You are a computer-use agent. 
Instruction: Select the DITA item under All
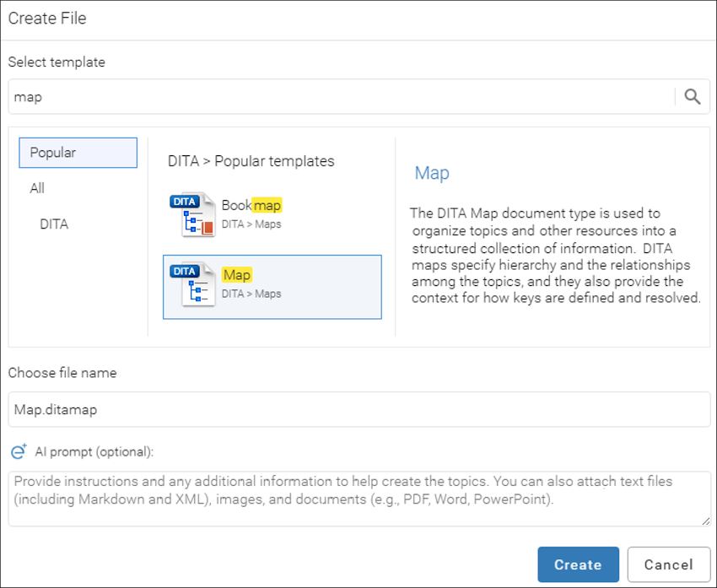pos(54,224)
